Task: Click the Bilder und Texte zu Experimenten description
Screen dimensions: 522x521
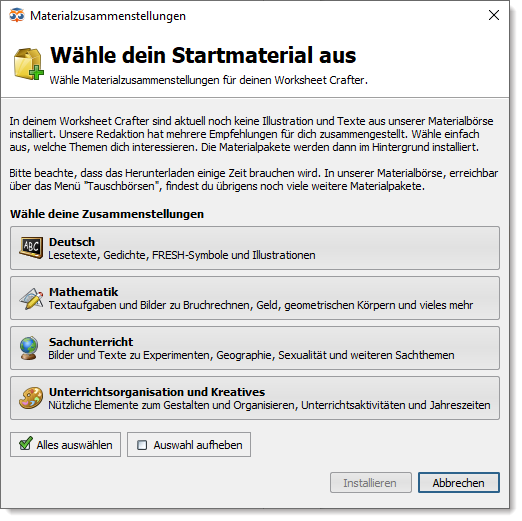Action: click(x=251, y=355)
